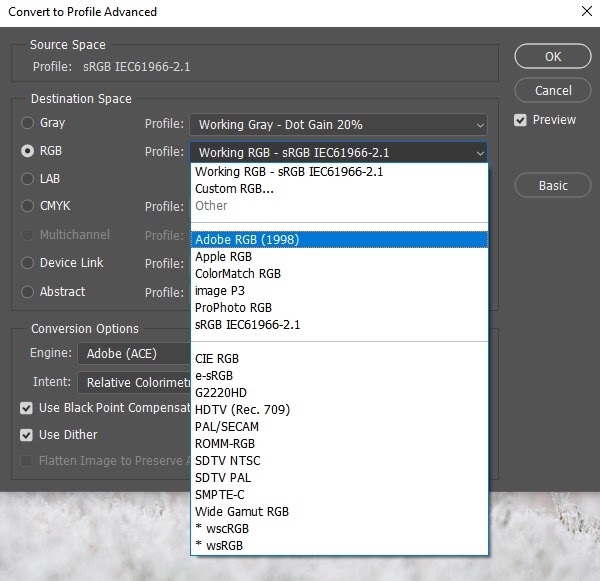
Task: Confirm conversion with the OK button
Action: point(553,56)
